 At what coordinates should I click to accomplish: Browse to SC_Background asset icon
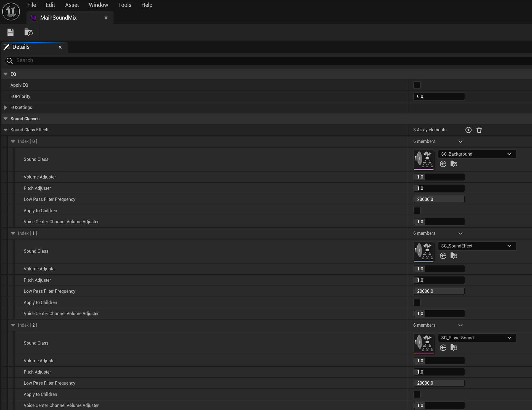click(454, 164)
